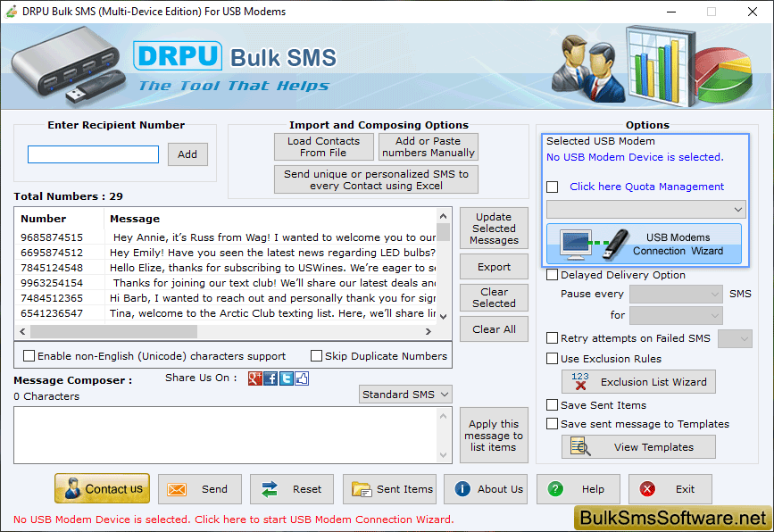
Task: Select the row with number 6695874512
Action: coord(226,253)
